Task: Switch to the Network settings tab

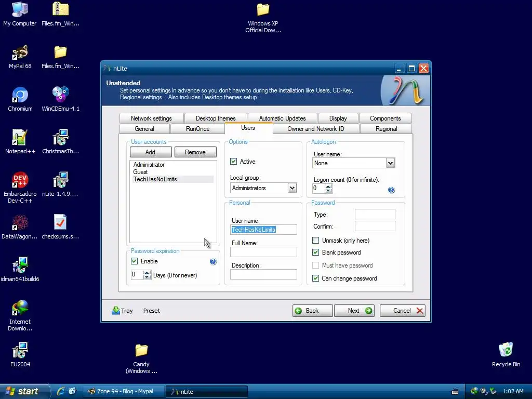Action: 151,118
